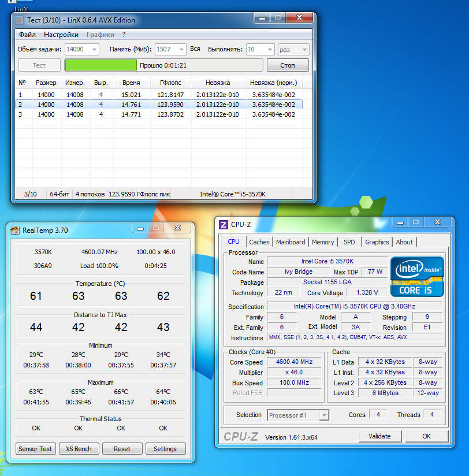Screen dimensions: 469x476
Task: Minimize the CPU-Z window
Action: point(400,222)
